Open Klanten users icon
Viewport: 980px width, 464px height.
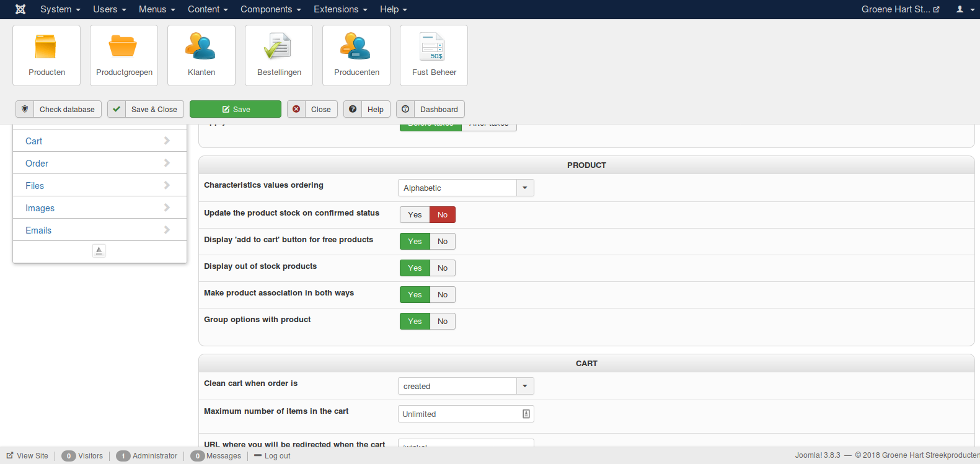[x=201, y=55]
